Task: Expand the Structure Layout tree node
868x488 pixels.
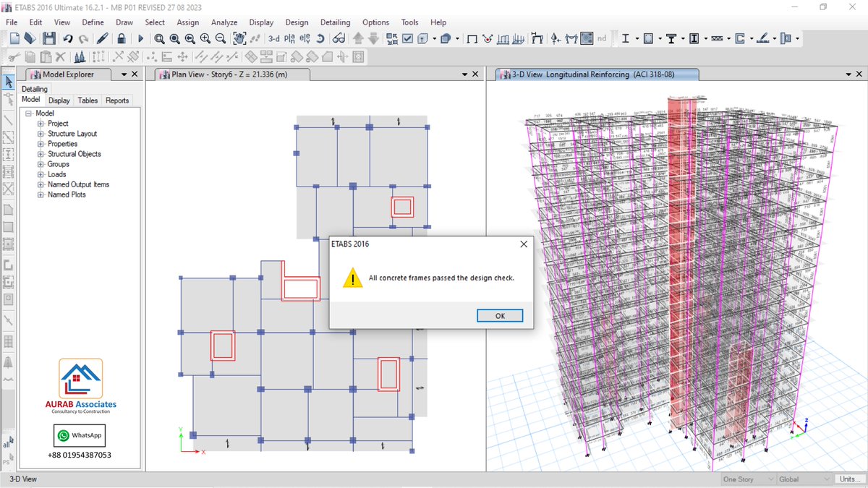Action: (41, 134)
